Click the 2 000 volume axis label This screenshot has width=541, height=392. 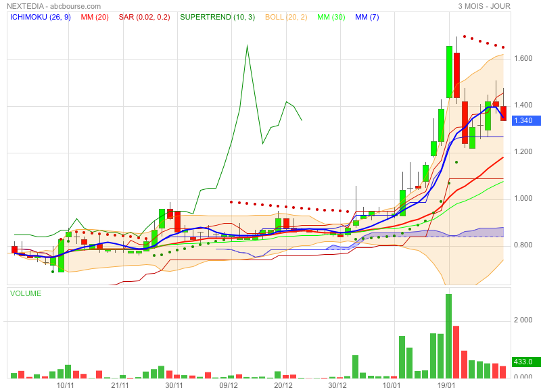coord(523,320)
